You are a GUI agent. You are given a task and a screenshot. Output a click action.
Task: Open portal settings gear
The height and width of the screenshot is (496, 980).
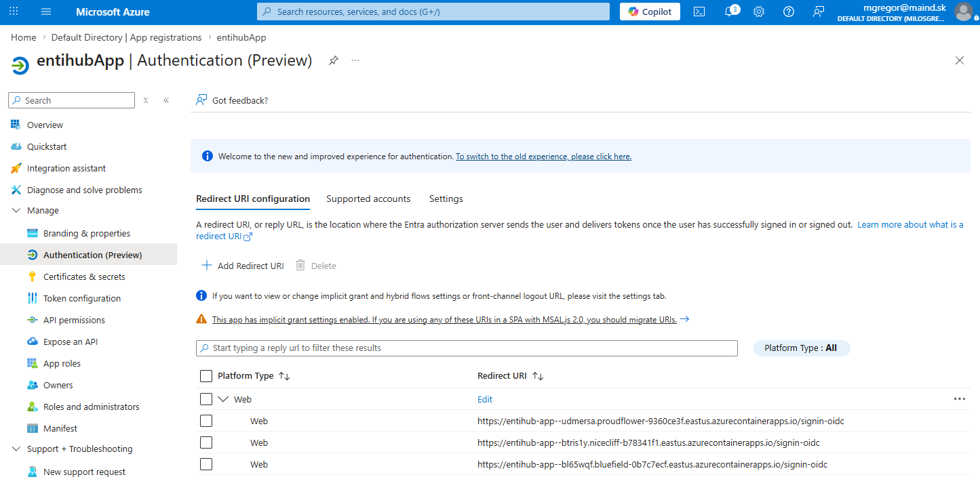tap(759, 12)
